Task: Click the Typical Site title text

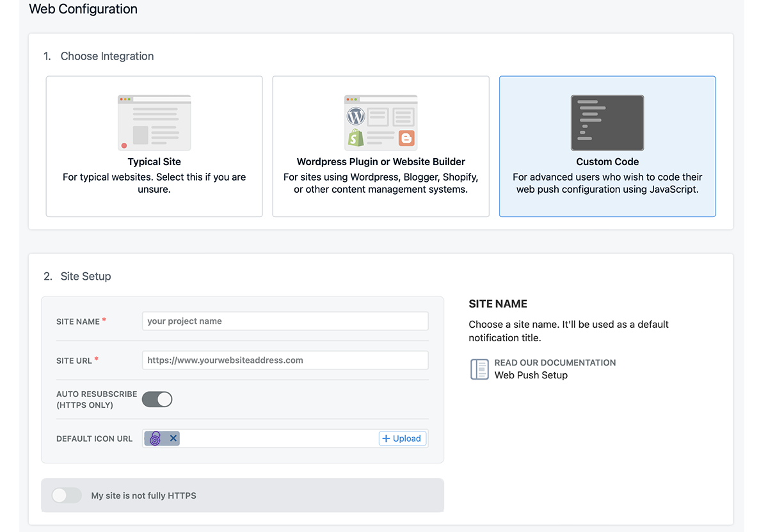Action: [x=154, y=162]
